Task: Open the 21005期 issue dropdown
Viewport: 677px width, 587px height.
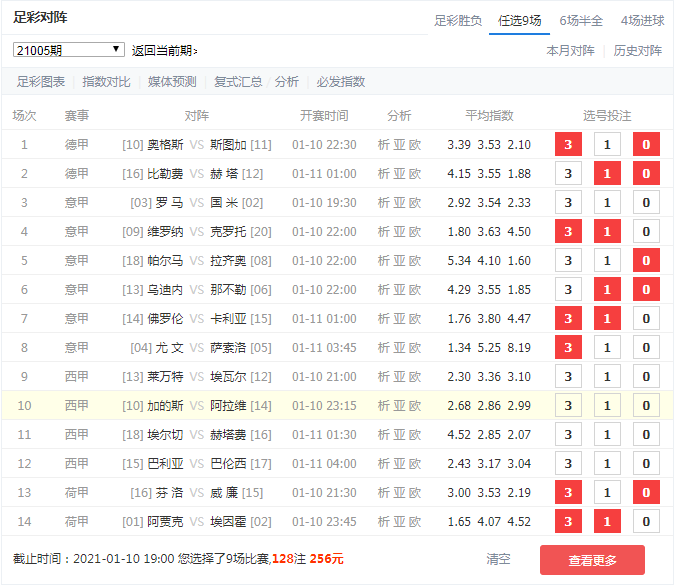Action: tap(68, 49)
